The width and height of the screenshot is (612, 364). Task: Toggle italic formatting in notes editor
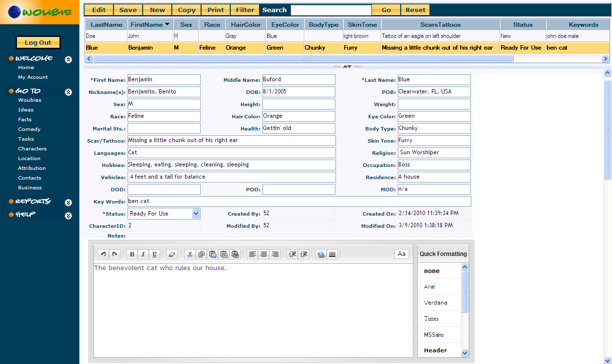143,254
